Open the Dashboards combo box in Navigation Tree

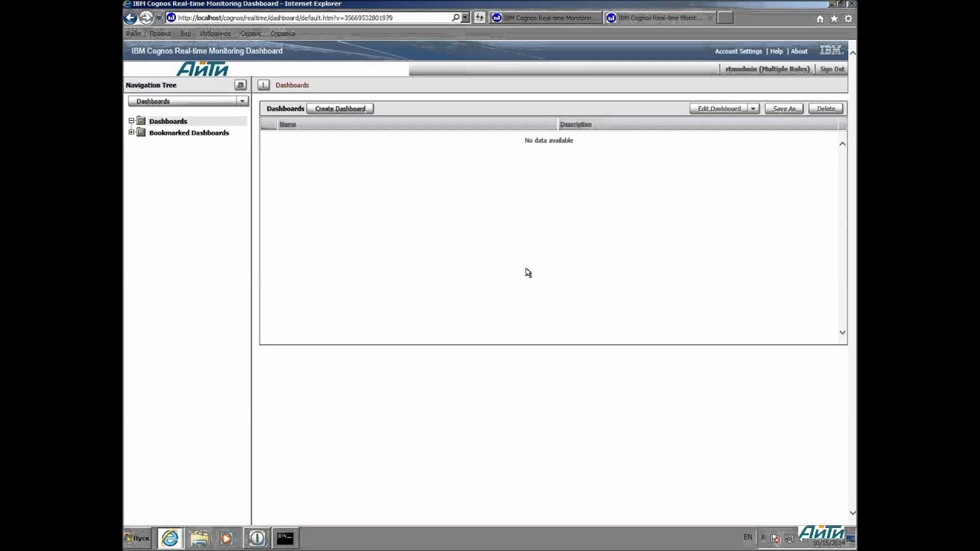[188, 101]
